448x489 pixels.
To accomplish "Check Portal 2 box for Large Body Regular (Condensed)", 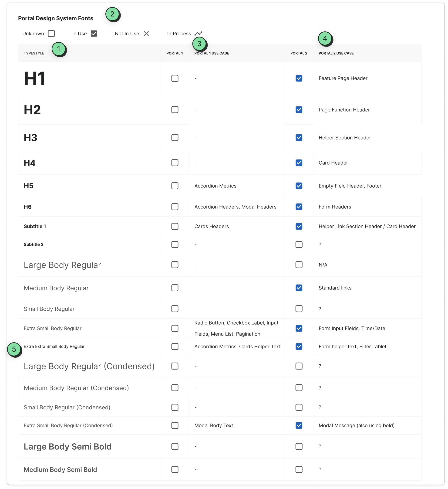I will tap(299, 366).
